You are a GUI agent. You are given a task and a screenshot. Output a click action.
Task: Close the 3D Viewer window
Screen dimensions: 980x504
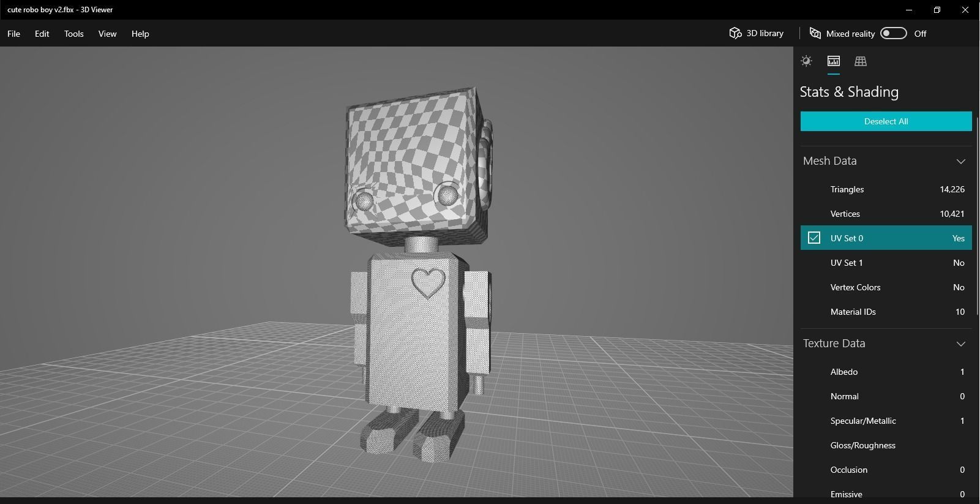(965, 10)
